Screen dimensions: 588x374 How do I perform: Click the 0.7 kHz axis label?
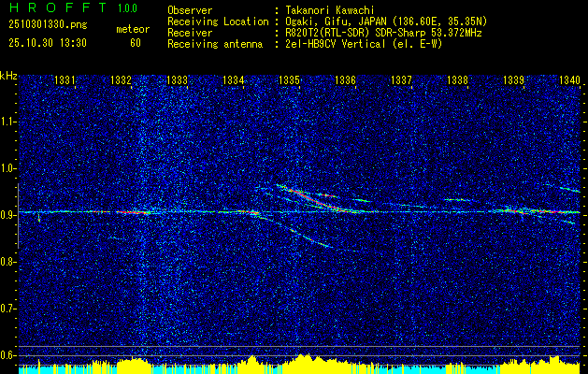coord(7,309)
